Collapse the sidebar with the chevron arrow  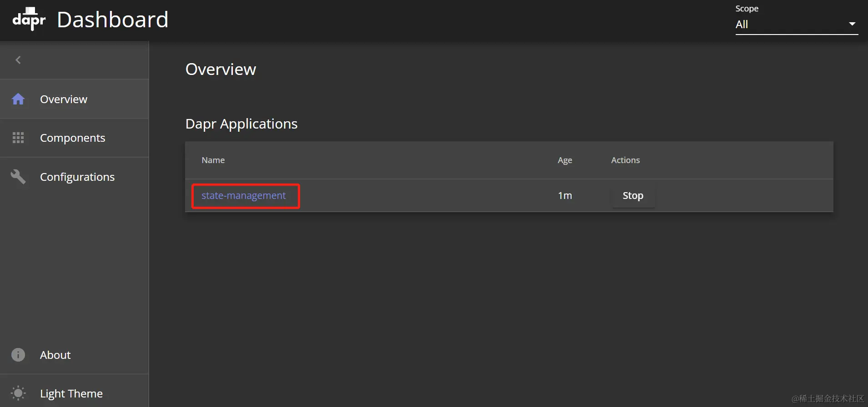(18, 60)
